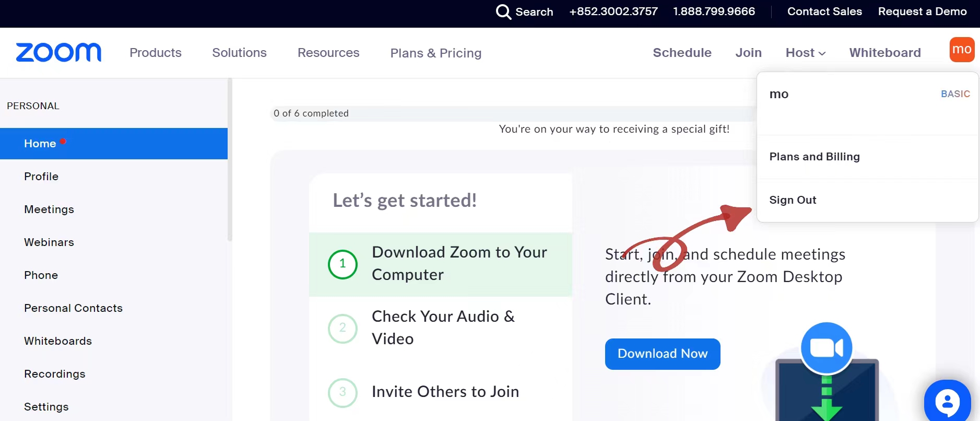The height and width of the screenshot is (421, 980).
Task: Click the Search magnifier icon
Action: [503, 11]
